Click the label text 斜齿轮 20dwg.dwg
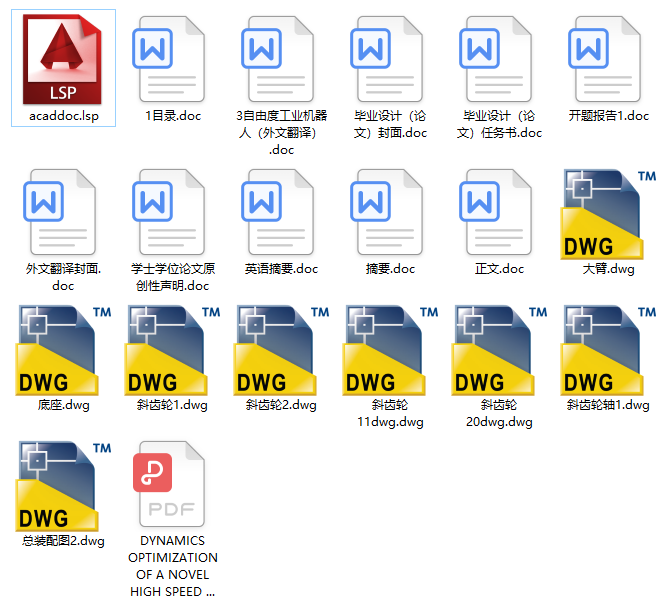669x615 pixels. 499,413
